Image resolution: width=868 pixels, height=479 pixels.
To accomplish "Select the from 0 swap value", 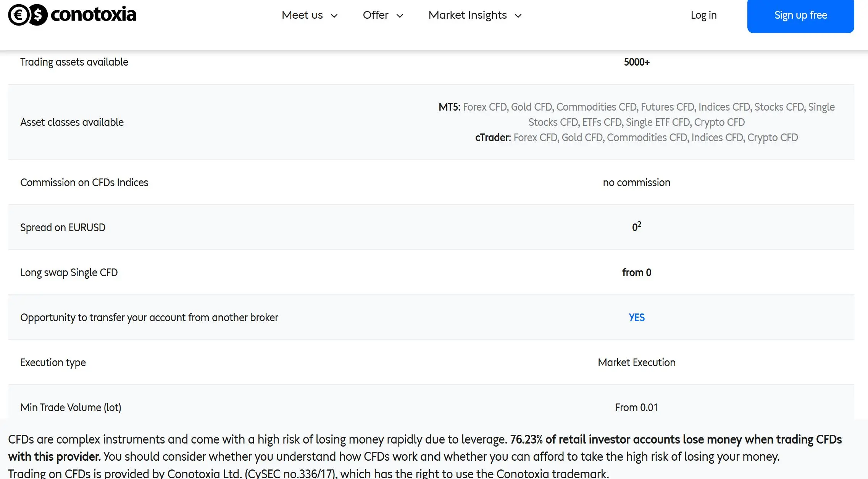I will (636, 272).
